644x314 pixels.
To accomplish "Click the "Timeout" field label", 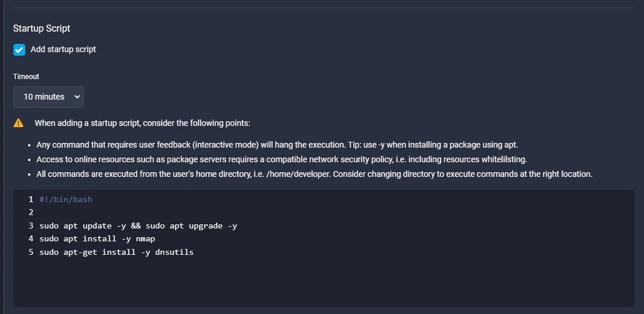I will pyautogui.click(x=26, y=77).
